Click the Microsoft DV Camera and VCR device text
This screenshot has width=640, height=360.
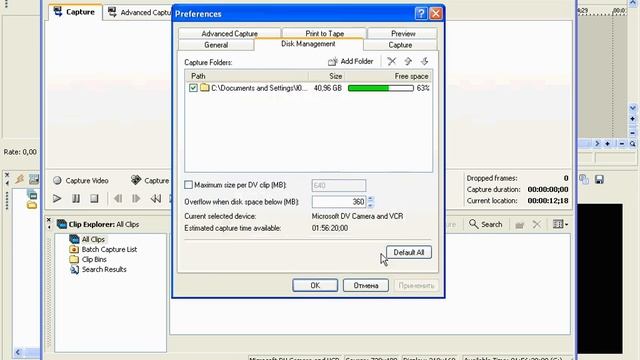(357, 216)
